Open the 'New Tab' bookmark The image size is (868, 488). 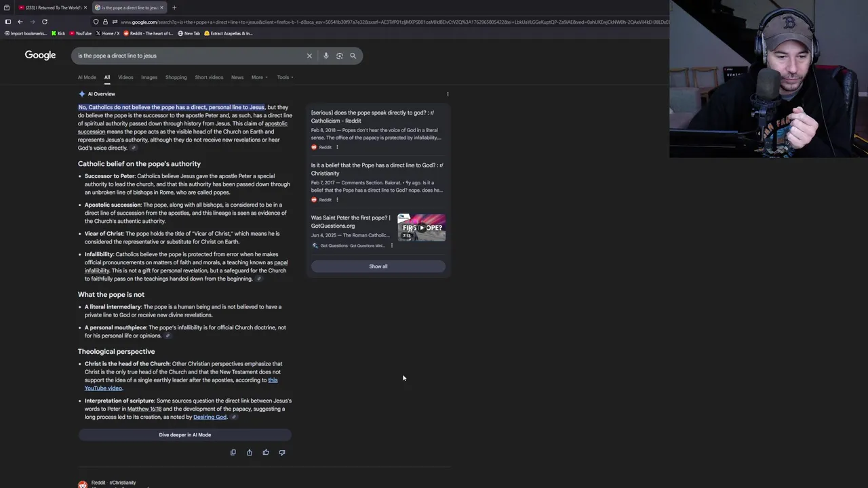[x=189, y=33]
